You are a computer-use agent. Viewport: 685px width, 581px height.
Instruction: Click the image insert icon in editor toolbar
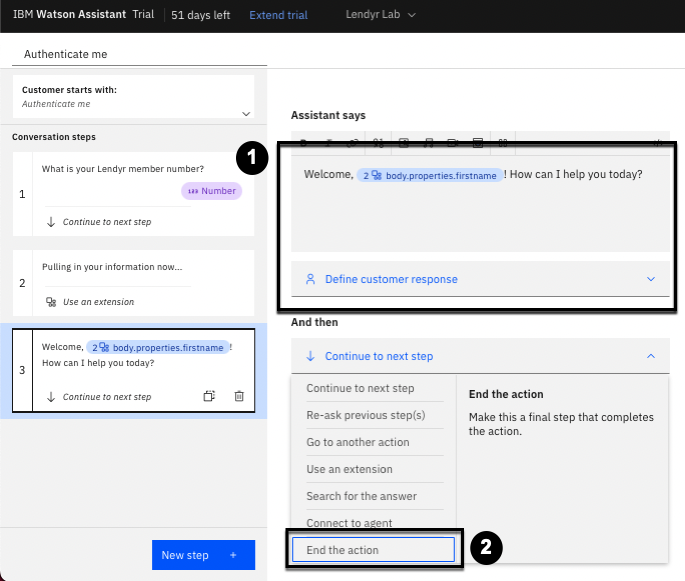coord(404,142)
